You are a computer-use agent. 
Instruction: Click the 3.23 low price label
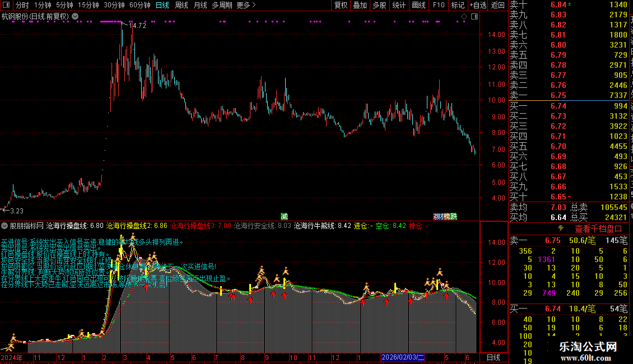click(17, 211)
